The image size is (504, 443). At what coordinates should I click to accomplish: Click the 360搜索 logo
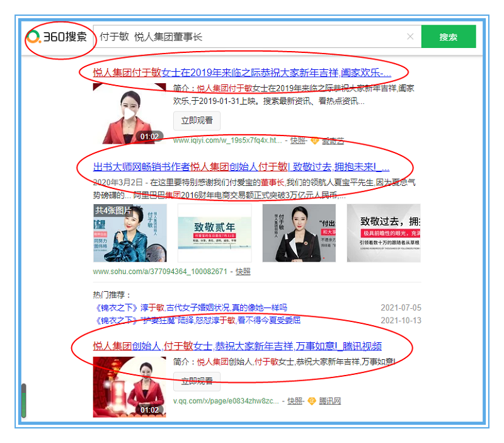[57, 37]
